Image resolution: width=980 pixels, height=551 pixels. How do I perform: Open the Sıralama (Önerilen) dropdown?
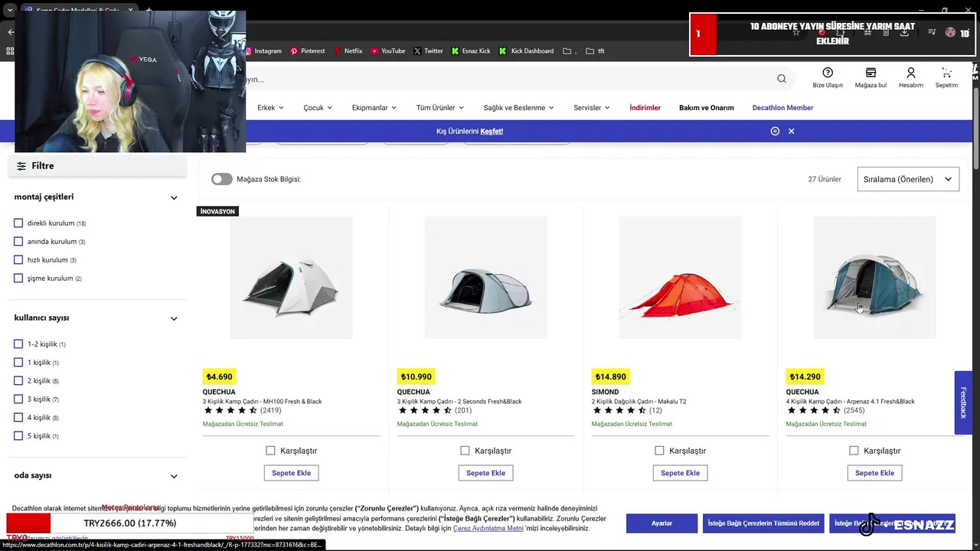tap(908, 179)
